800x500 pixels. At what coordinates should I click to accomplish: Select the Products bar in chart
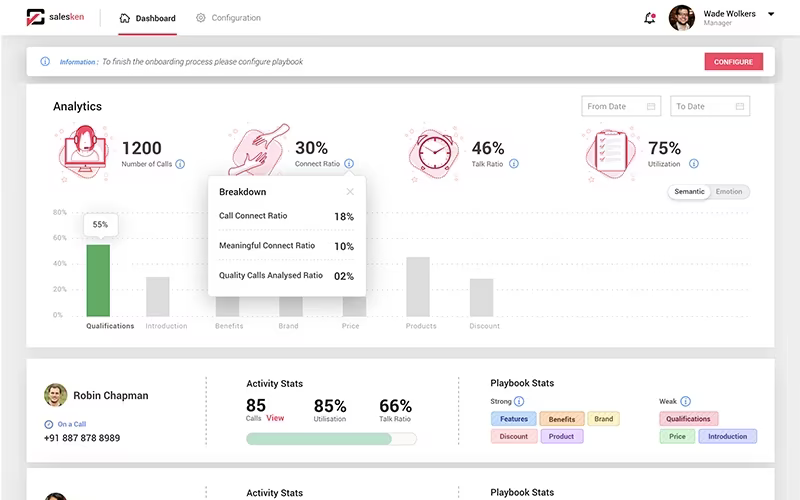[x=418, y=287]
